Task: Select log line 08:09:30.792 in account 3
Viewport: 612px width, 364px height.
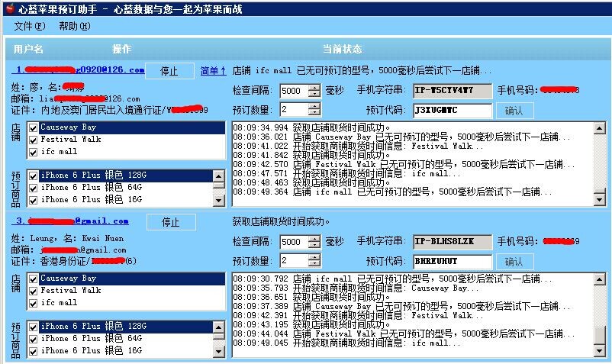Action: [x=392, y=279]
